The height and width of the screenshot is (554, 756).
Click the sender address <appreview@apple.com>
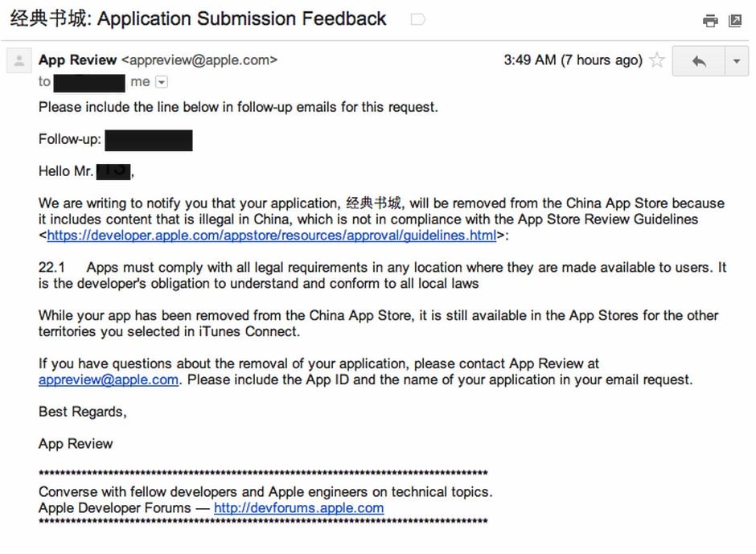[199, 60]
